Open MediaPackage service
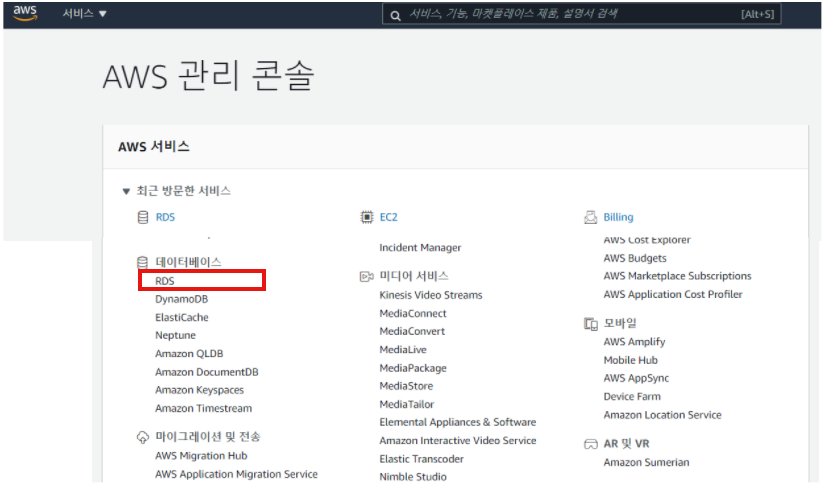 click(x=413, y=368)
